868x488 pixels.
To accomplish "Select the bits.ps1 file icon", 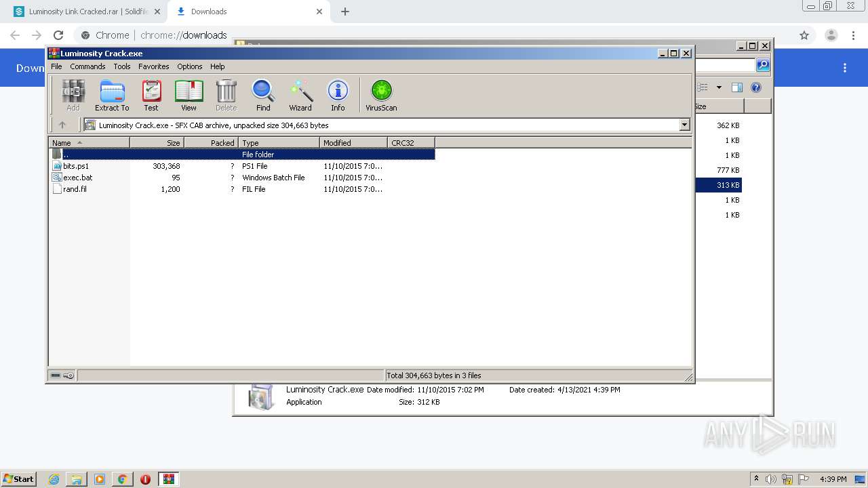I will 57,166.
